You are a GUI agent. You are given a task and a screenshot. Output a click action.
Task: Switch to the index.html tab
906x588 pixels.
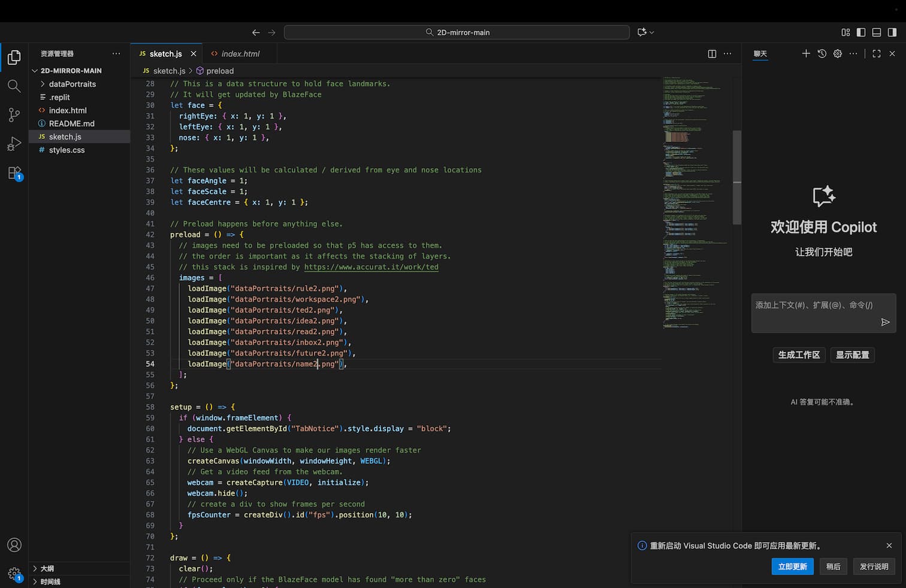coord(240,54)
